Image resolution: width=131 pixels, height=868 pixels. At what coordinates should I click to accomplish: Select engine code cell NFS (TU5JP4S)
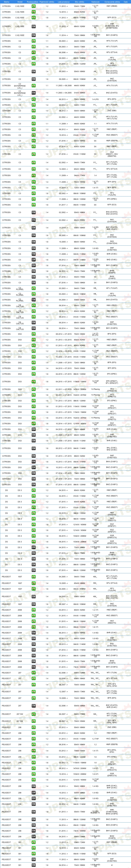[112, 64]
